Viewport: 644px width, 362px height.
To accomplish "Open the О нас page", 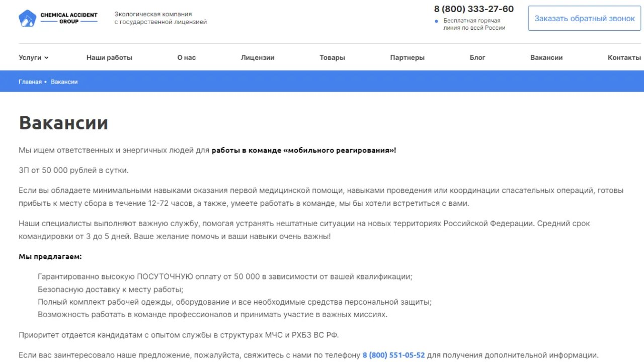I will [x=186, y=57].
